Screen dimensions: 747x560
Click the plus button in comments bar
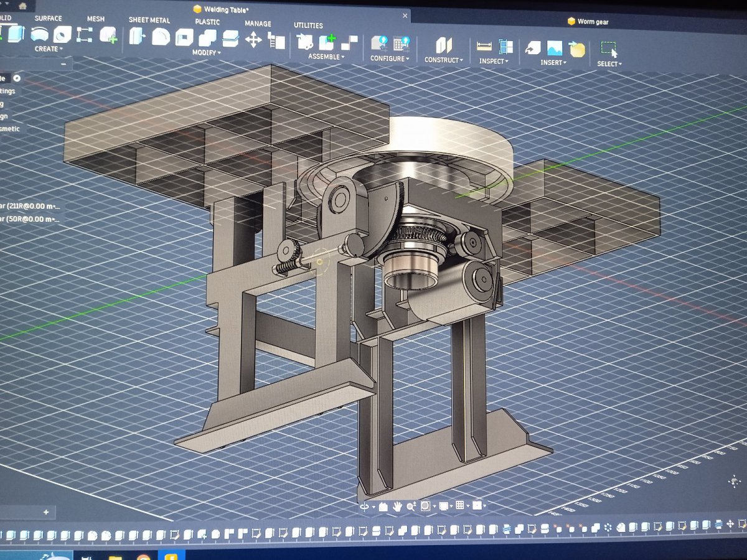click(46, 512)
